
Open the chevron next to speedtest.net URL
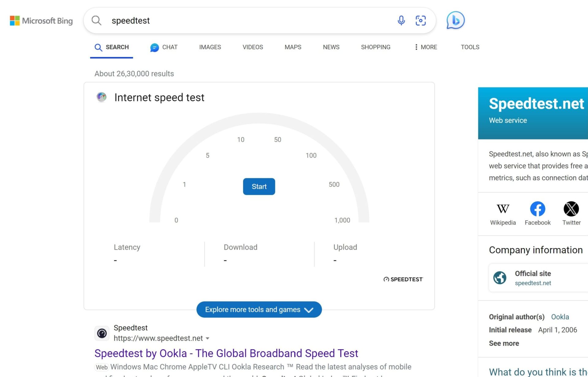208,339
